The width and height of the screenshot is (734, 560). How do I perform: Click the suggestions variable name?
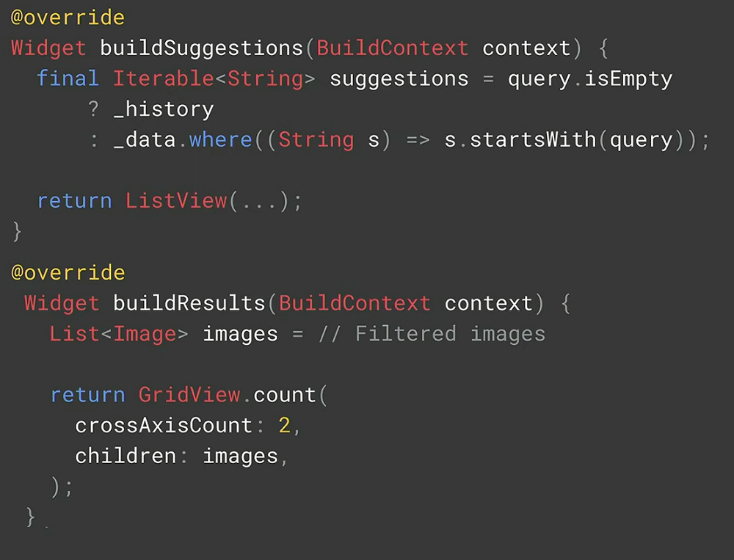click(x=399, y=79)
